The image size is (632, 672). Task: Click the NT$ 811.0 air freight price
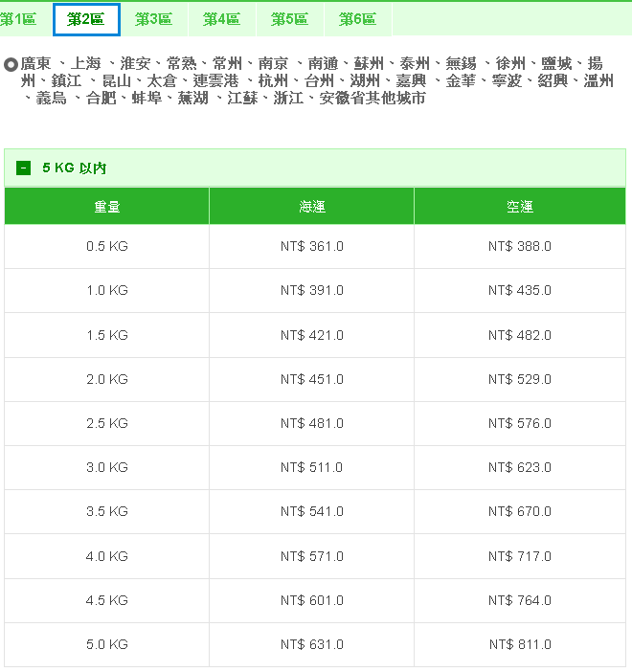519,644
